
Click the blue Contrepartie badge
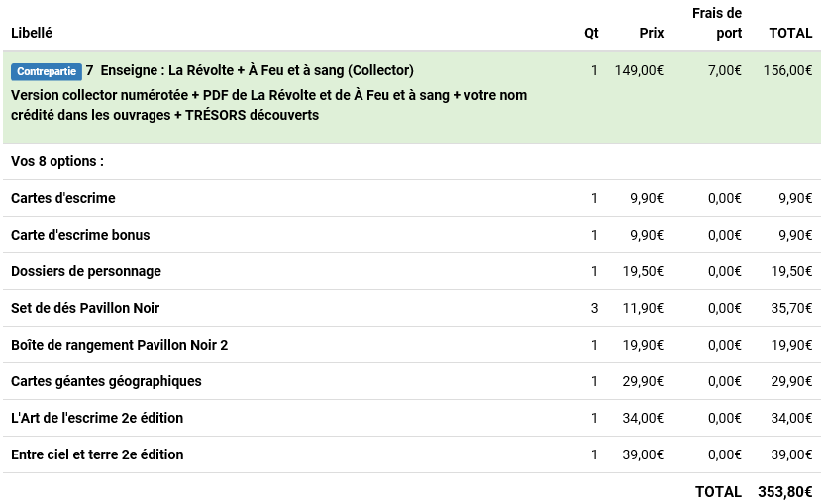pos(47,71)
